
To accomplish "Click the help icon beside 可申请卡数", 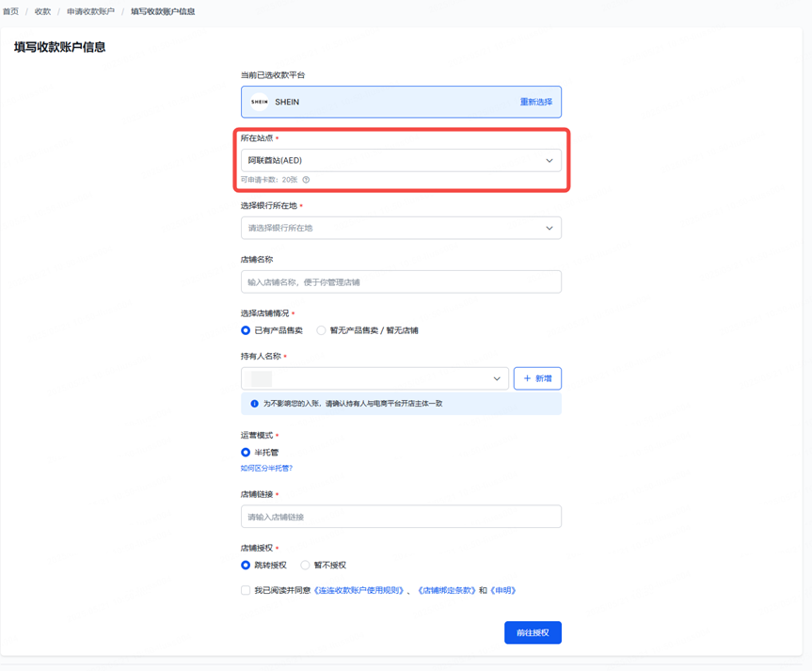I will [306, 180].
